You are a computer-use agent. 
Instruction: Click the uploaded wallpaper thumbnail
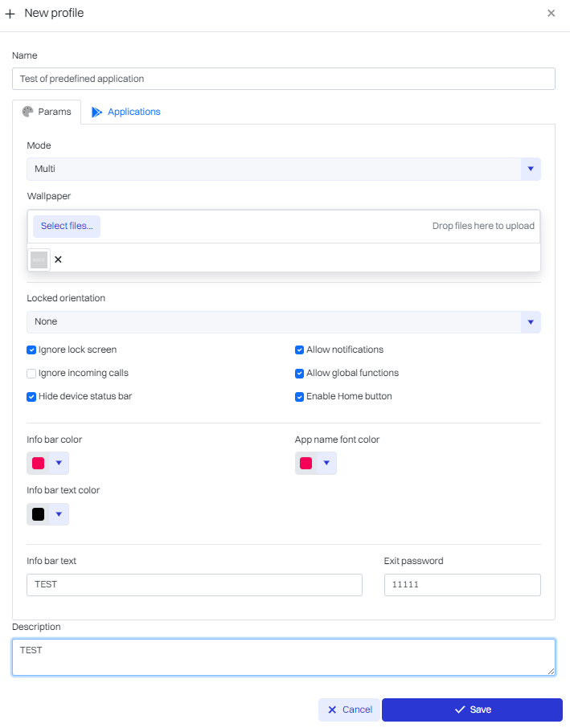(x=39, y=260)
